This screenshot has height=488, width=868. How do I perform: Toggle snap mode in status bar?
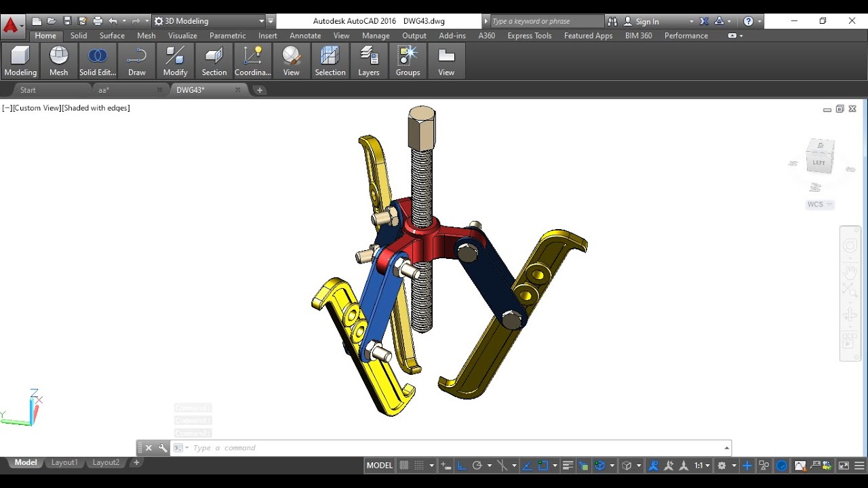(419, 466)
